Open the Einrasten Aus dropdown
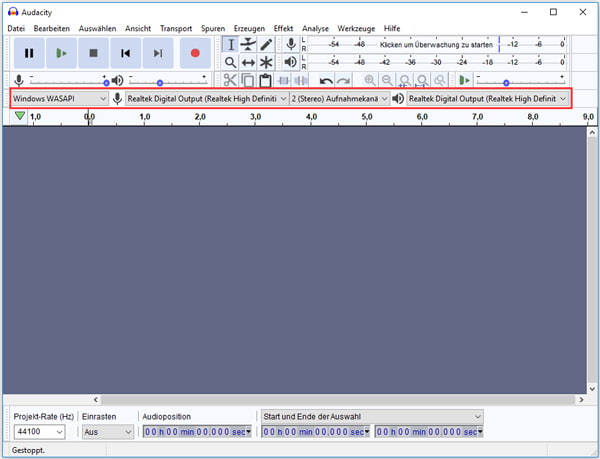Image resolution: width=600 pixels, height=459 pixels. [x=108, y=432]
